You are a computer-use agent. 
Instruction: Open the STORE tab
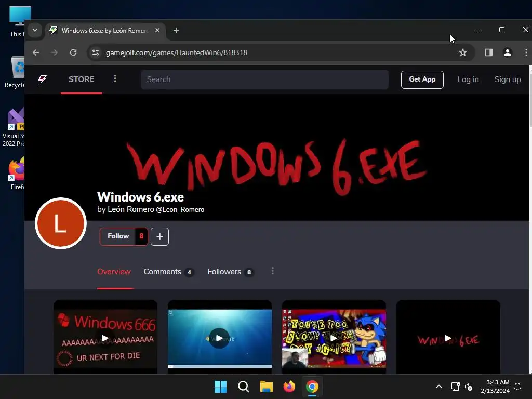pos(82,79)
